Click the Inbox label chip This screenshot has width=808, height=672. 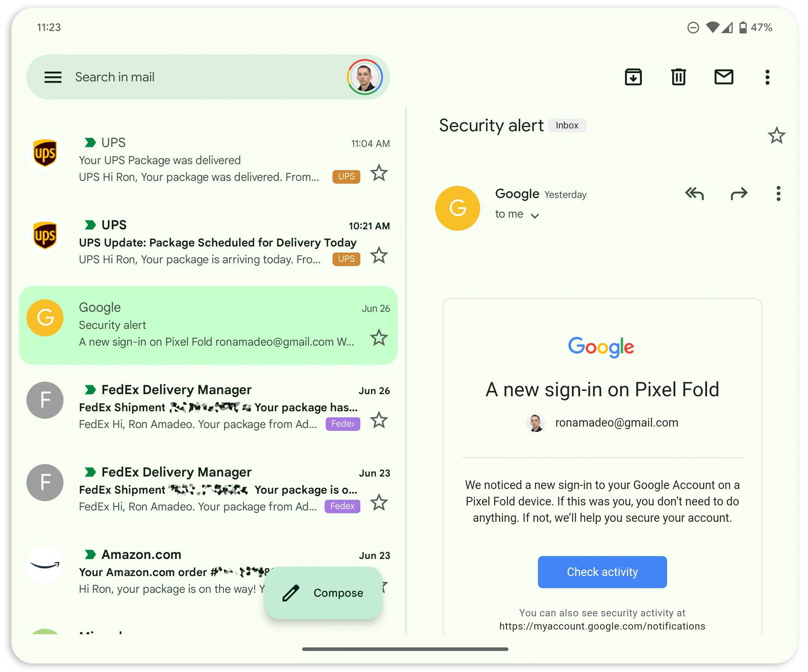pos(566,126)
